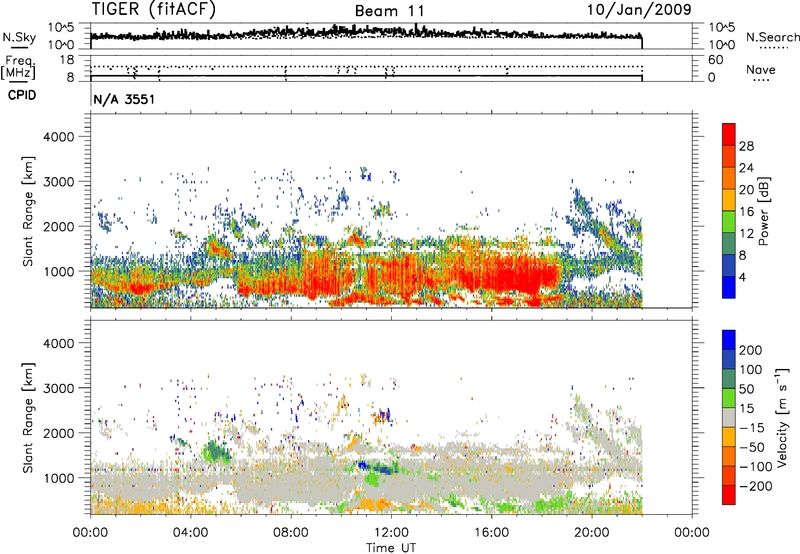
Task: Pick the bright blue bottom power colorbar segment
Action: point(729,287)
